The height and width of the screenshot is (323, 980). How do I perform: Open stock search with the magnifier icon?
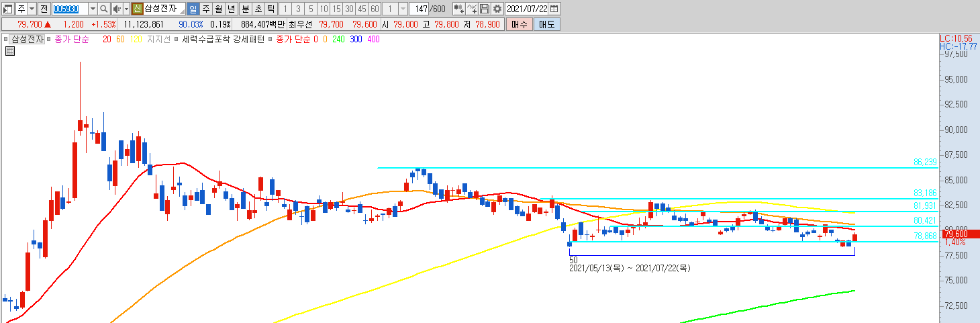[104, 9]
